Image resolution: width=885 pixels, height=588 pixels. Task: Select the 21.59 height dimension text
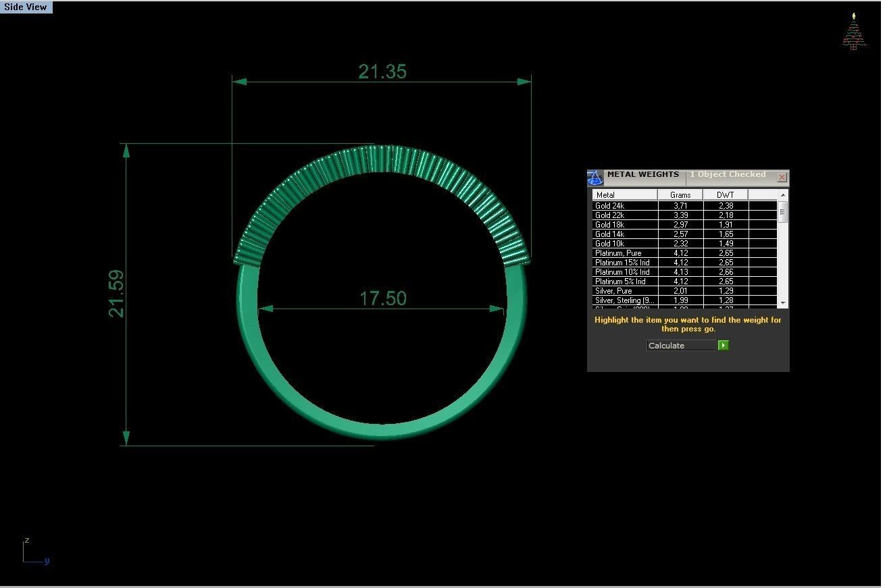coord(117,294)
